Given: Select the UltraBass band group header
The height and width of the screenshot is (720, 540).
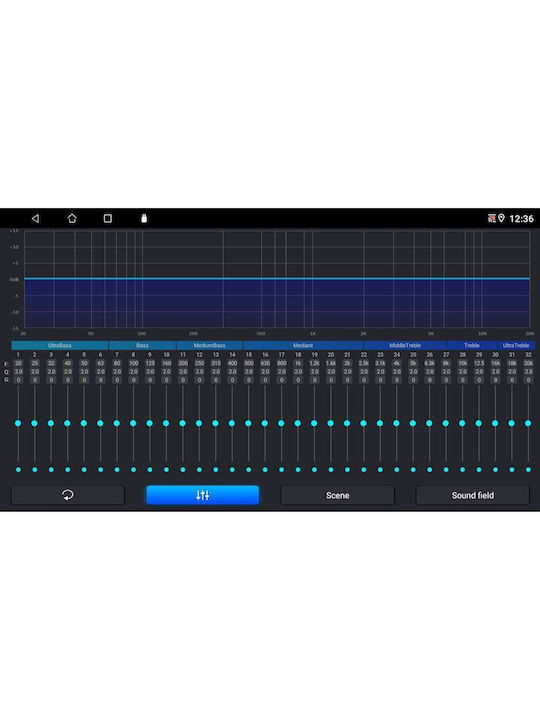Looking at the screenshot, I should pyautogui.click(x=60, y=345).
